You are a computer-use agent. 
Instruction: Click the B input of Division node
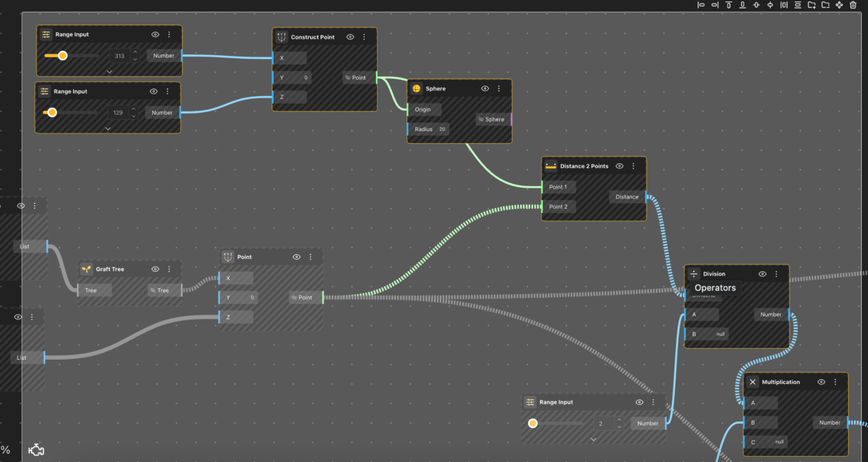[707, 334]
